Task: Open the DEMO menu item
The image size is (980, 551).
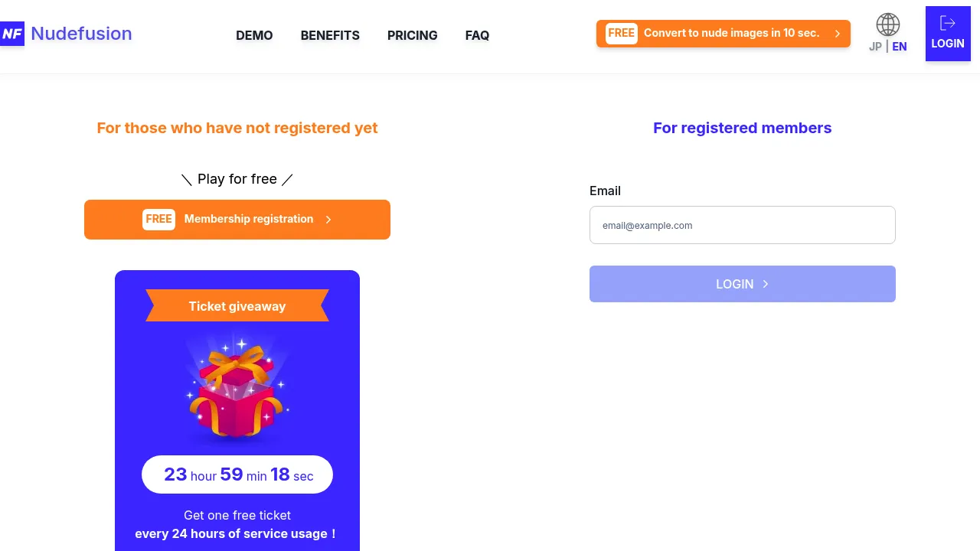Action: tap(254, 35)
